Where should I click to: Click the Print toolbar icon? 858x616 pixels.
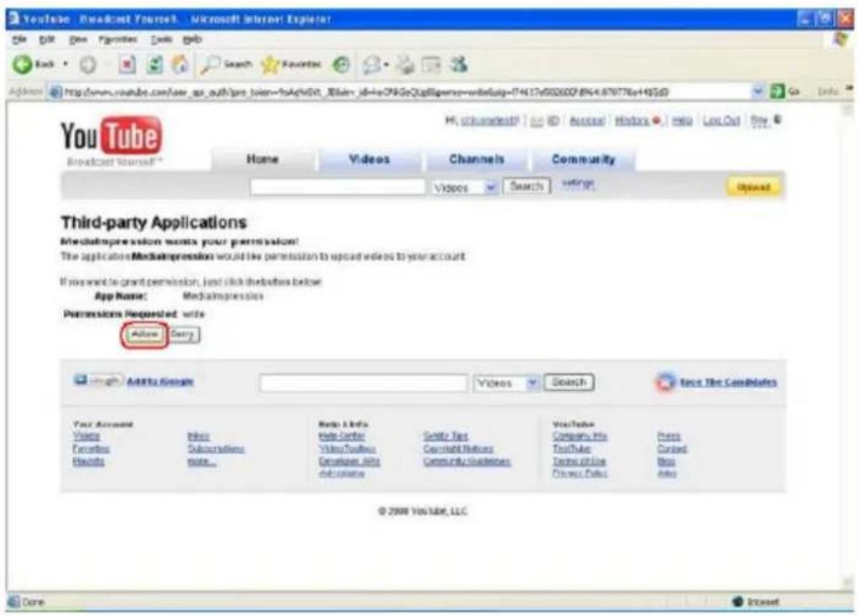point(405,65)
